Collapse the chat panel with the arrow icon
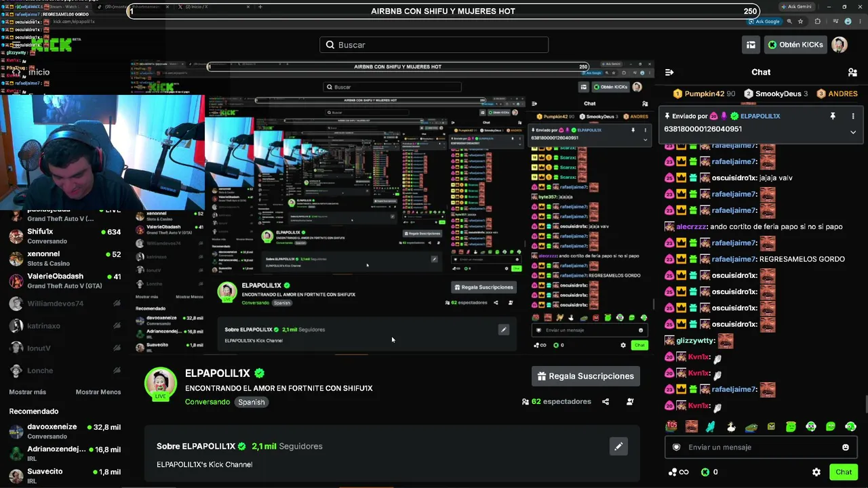Screen dimensions: 868x488 (669, 72)
